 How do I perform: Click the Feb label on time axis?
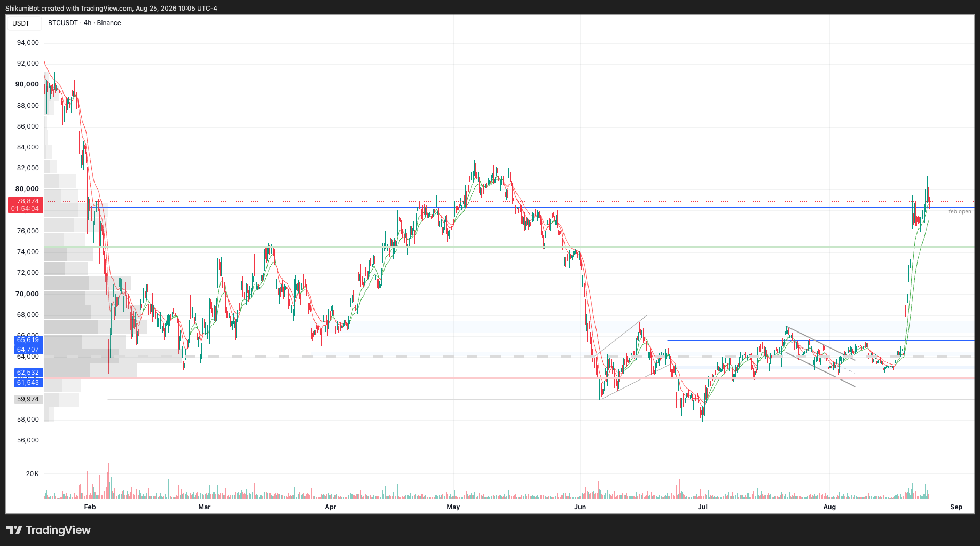90,507
